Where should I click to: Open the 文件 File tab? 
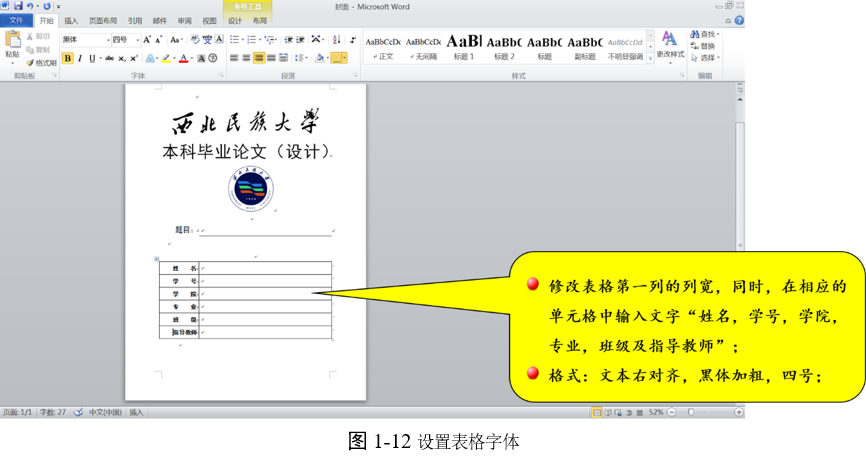tap(16, 20)
